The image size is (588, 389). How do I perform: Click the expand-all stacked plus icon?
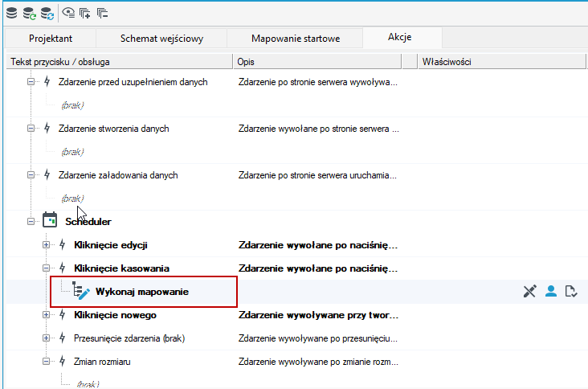click(85, 14)
